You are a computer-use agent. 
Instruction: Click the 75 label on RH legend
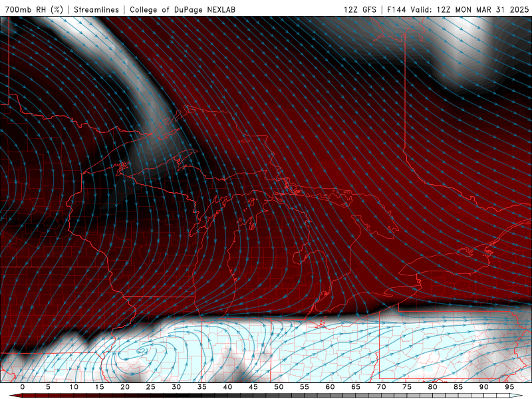point(407,387)
